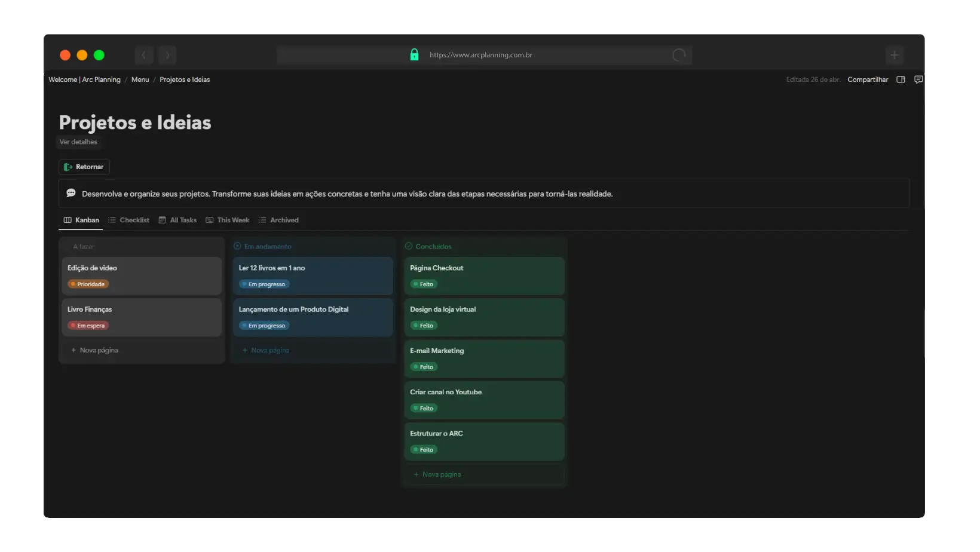Toggle the sidebar panel icon near Compartilhar
The height and width of the screenshot is (552, 980).
tap(901, 79)
